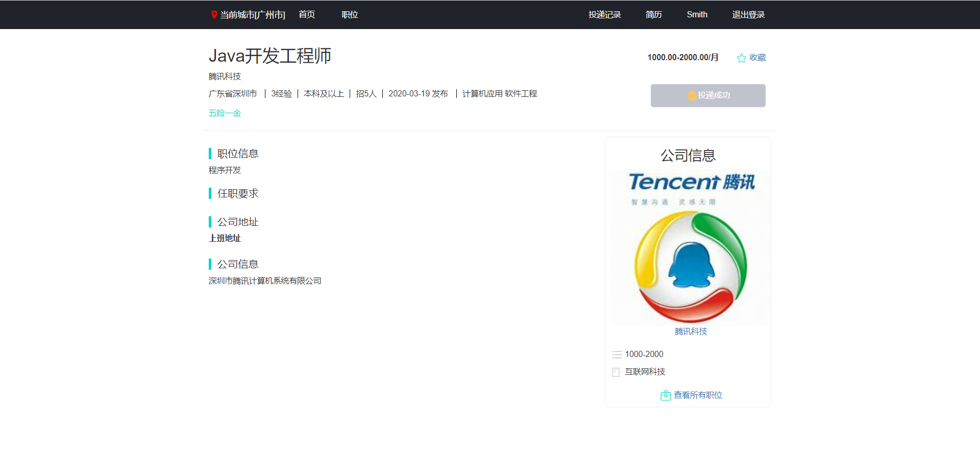
Task: Click the 职位信息 section heading
Action: tap(238, 154)
